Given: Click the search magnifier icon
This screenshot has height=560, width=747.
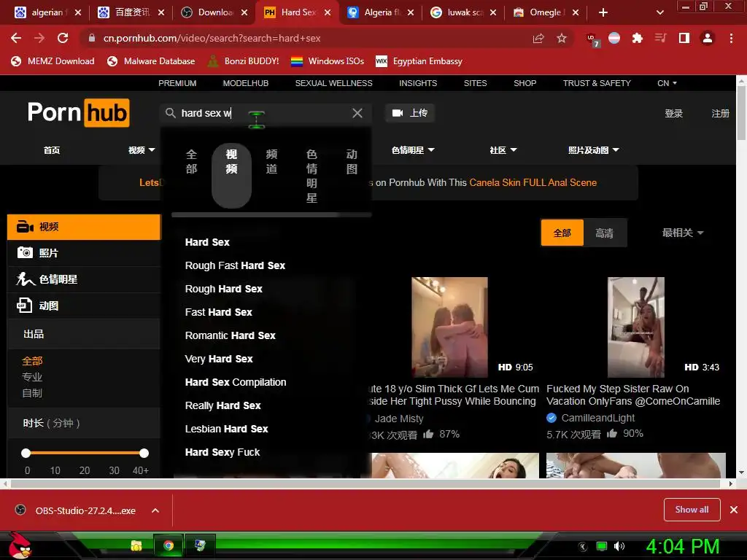Looking at the screenshot, I should click(x=170, y=113).
